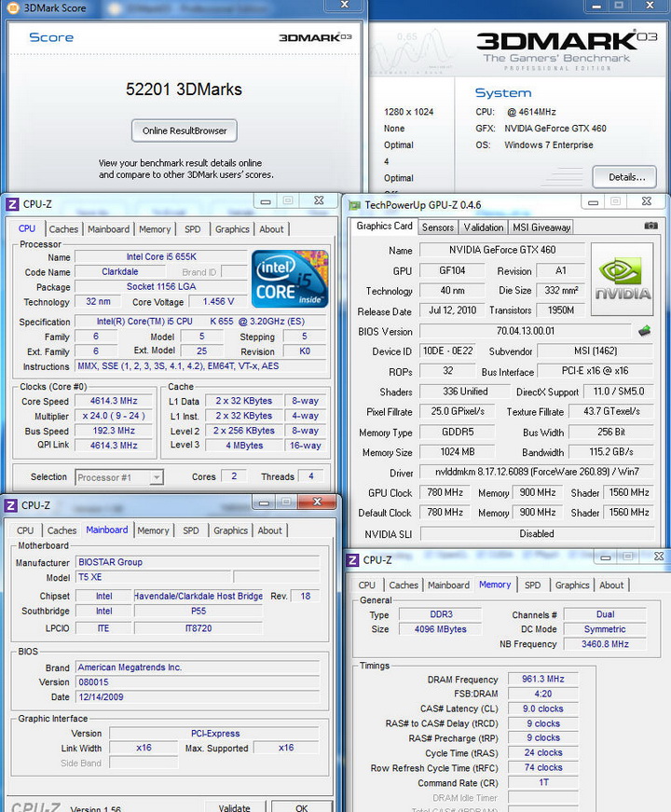Switch to Caches tab in top CPU-Z window

[63, 229]
